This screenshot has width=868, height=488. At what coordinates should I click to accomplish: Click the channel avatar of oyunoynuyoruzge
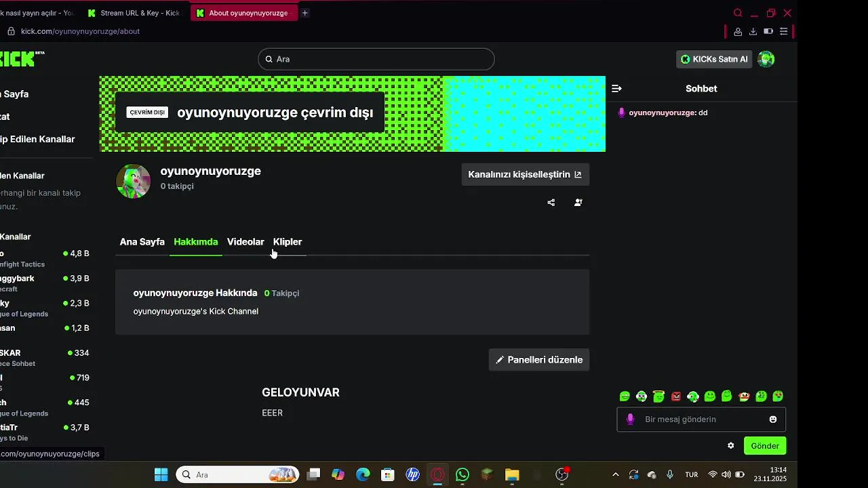(x=134, y=181)
